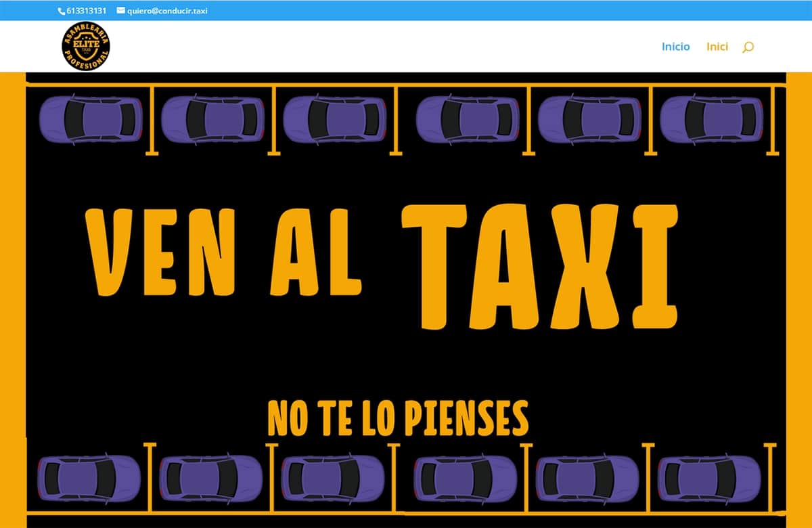Click the NO TE LO PIENSES slogan
Viewport: 812px width, 528px height.
coord(398,418)
